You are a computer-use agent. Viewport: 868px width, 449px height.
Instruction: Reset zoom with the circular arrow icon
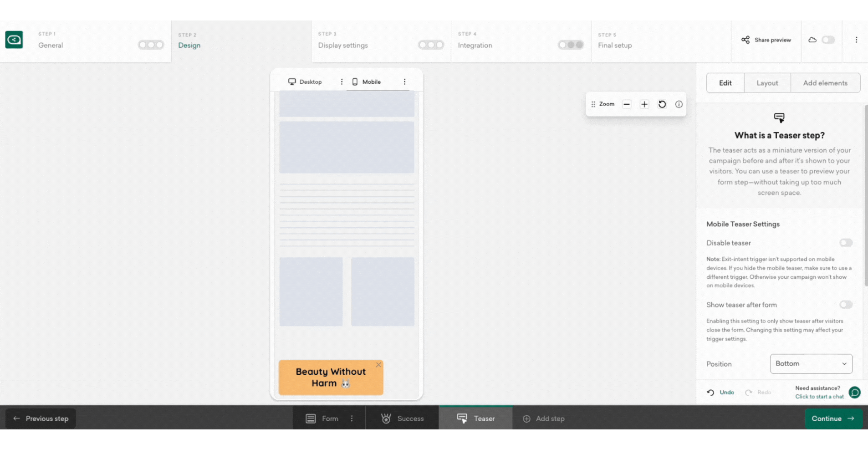pos(662,104)
